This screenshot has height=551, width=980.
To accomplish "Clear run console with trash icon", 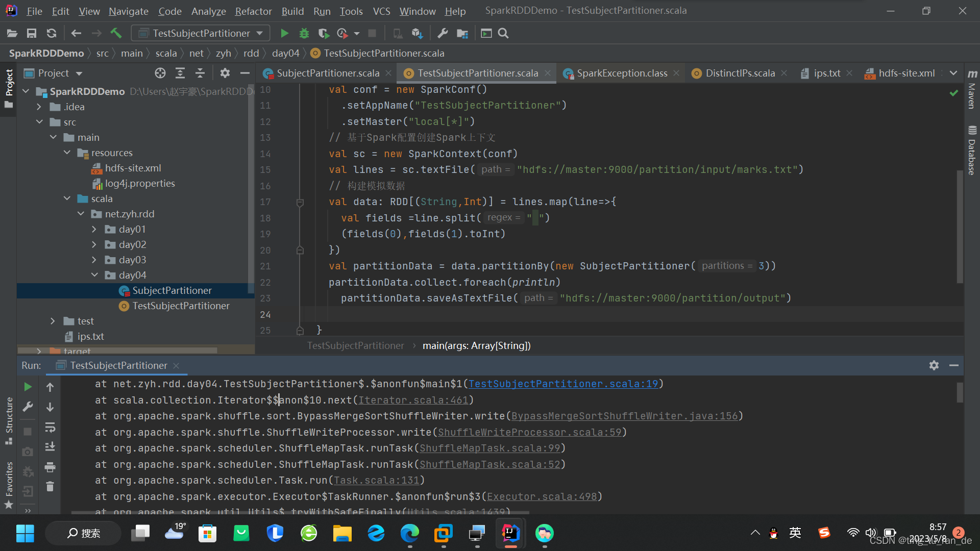I will coord(50,487).
